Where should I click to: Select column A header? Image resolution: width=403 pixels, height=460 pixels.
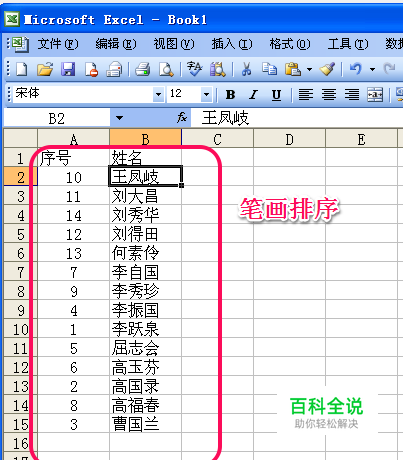point(74,139)
